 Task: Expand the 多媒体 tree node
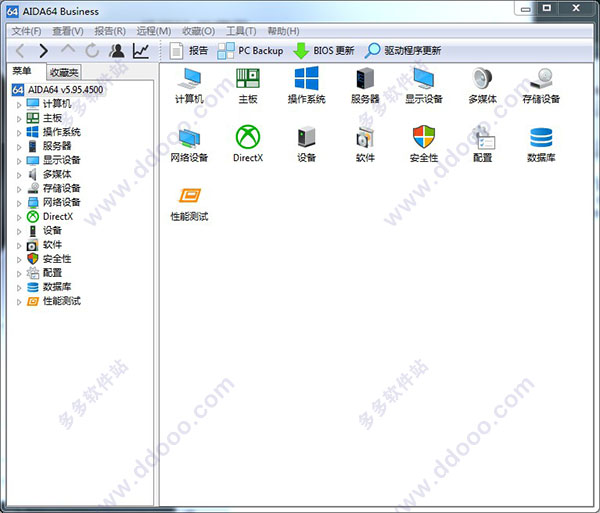(x=19, y=175)
